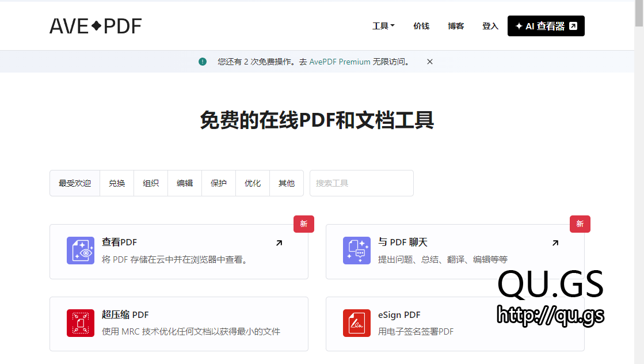The height and width of the screenshot is (364, 644).
Task: Open the 博客 blog page
Action: pyautogui.click(x=456, y=26)
